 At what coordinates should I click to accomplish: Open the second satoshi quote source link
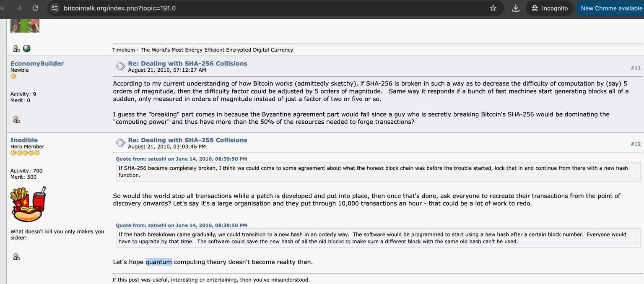coord(181,225)
